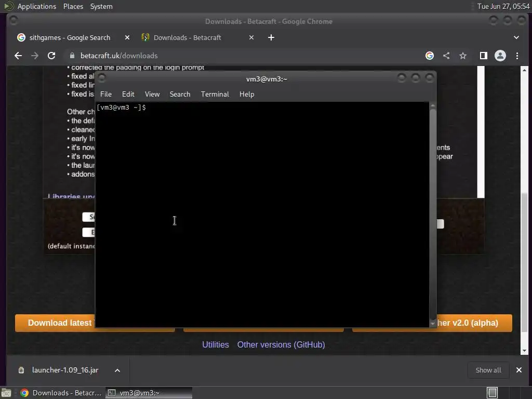Viewport: 532px width, 399px height.
Task: Click the Utilities link
Action: tap(216, 345)
